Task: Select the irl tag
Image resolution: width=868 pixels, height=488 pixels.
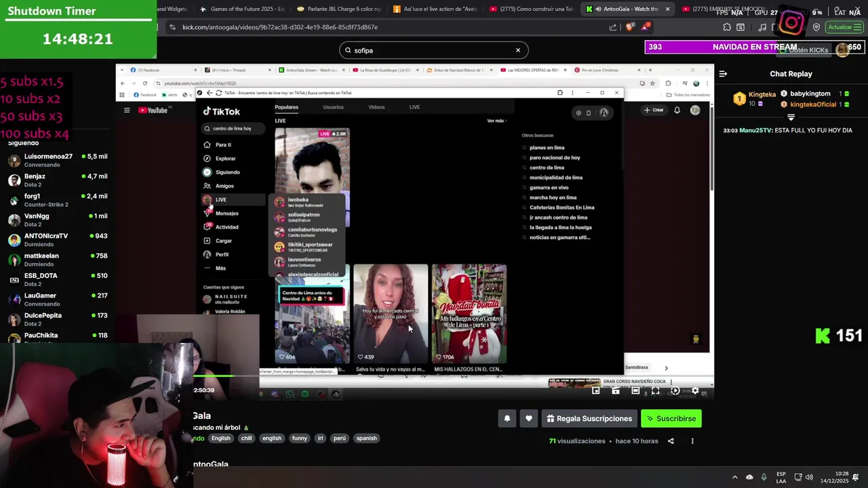Action: click(321, 438)
